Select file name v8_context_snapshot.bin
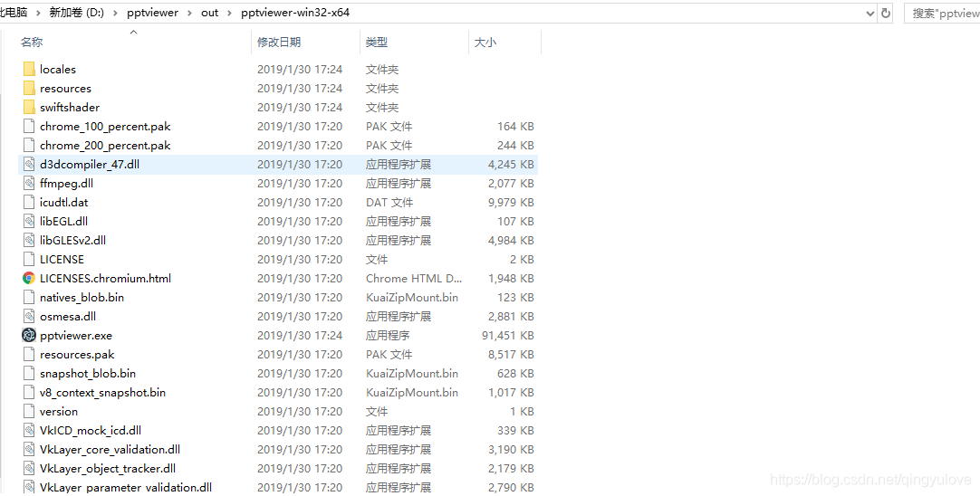 click(x=102, y=392)
